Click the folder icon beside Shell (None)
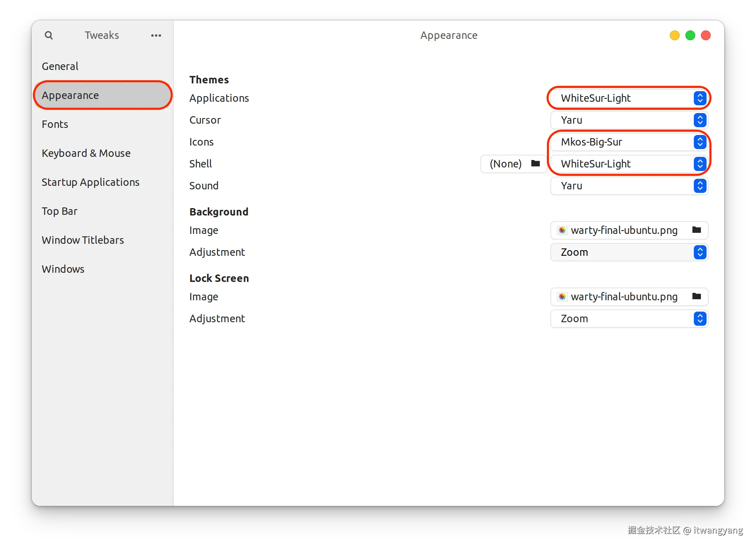This screenshot has height=549, width=756. tap(536, 164)
